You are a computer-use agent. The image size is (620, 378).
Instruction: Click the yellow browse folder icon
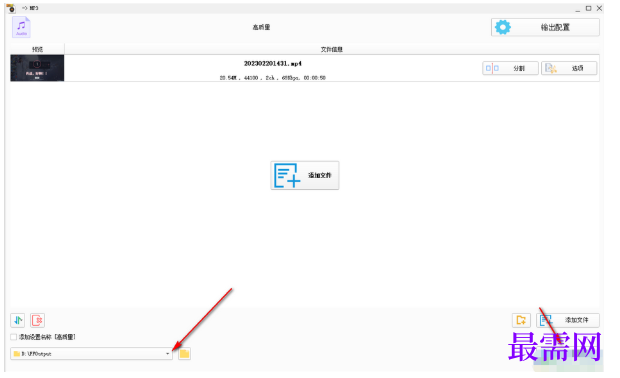click(184, 353)
